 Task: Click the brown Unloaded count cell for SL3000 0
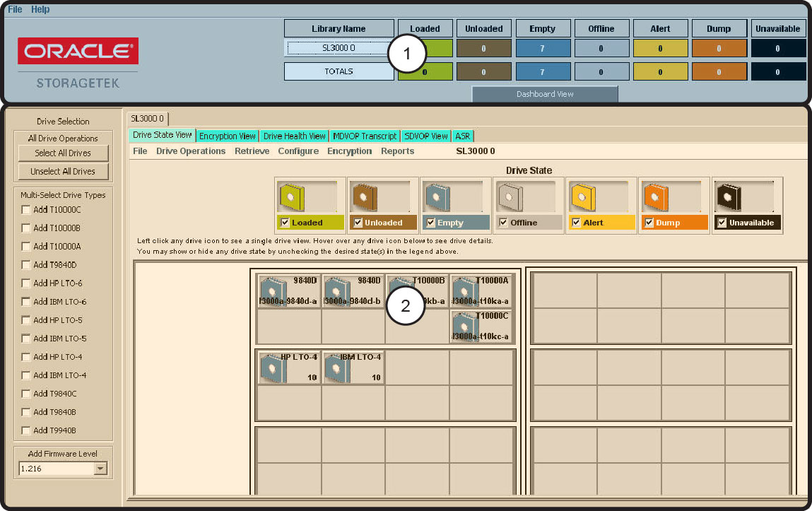[483, 49]
